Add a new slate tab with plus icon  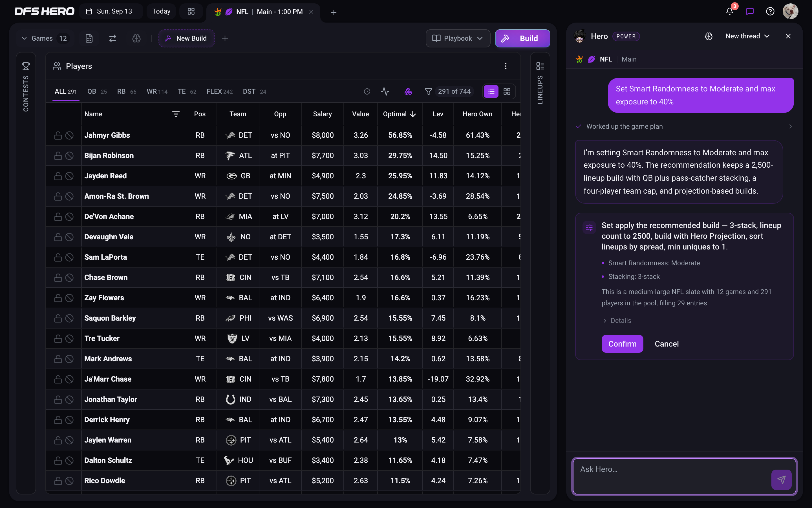[334, 12]
